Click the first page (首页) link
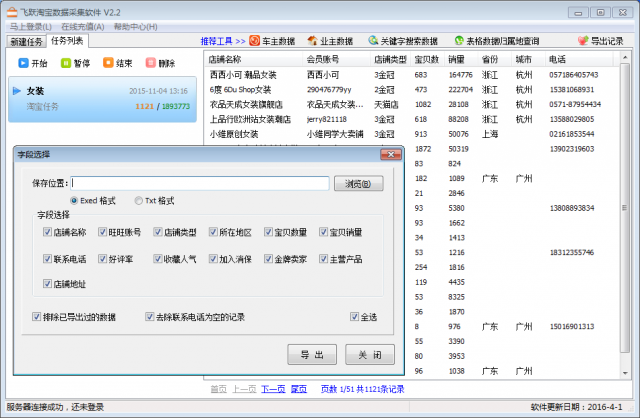 click(218, 389)
